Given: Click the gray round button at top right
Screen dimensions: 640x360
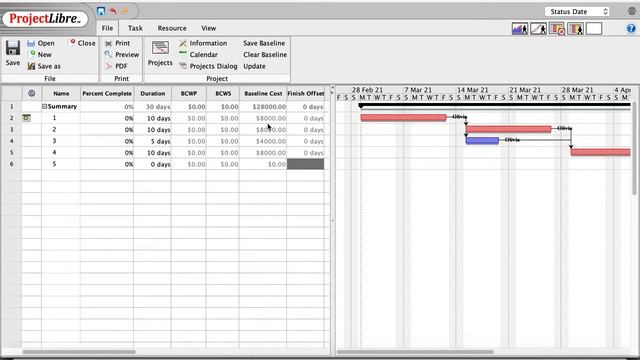Looking at the screenshot, I should [631, 11].
